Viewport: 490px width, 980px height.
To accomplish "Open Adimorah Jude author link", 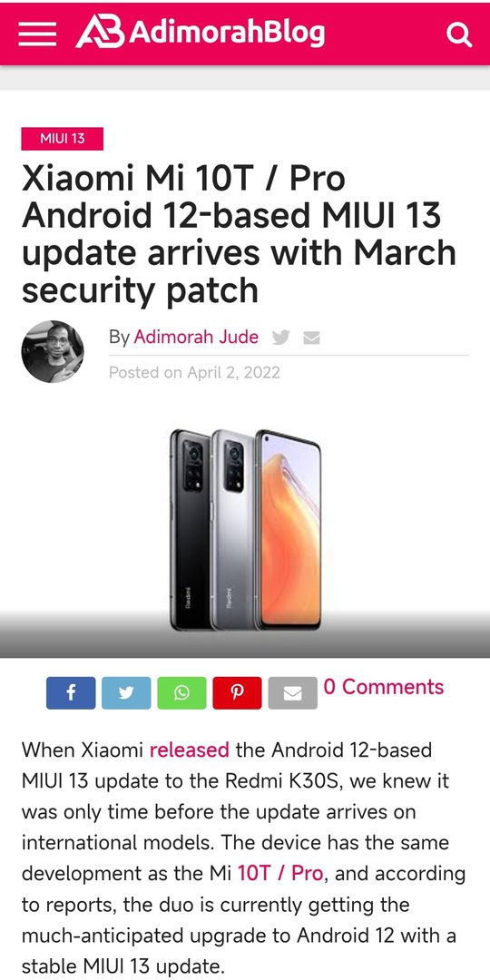I will tap(196, 338).
